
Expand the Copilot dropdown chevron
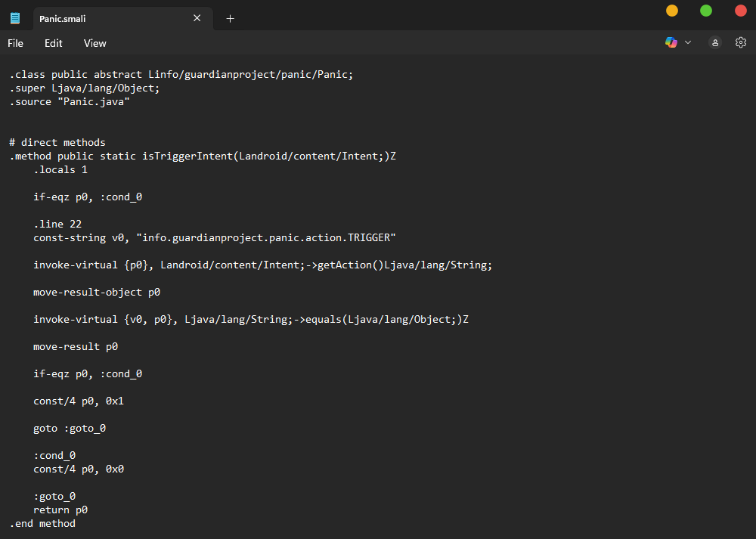pyautogui.click(x=688, y=43)
